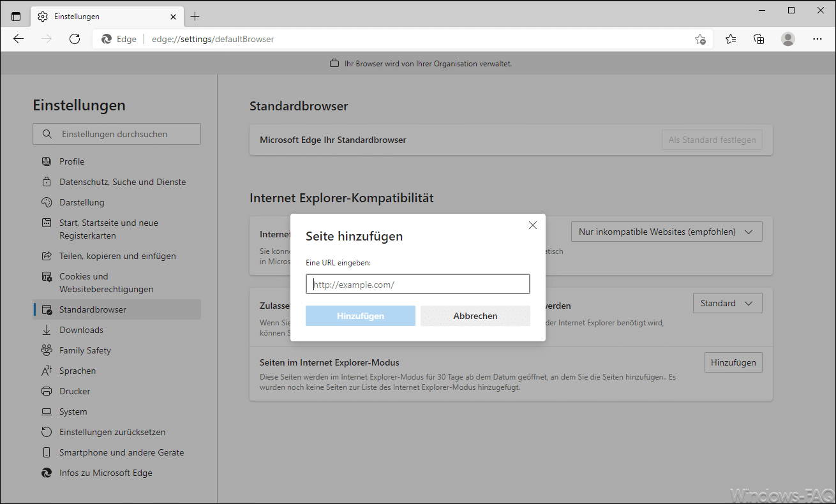
Task: Expand the 'Standard' dropdown
Action: [x=727, y=303]
